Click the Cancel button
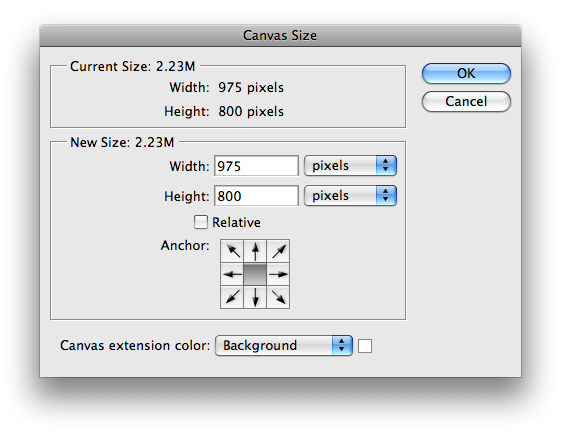The height and width of the screenshot is (432, 561). [466, 101]
